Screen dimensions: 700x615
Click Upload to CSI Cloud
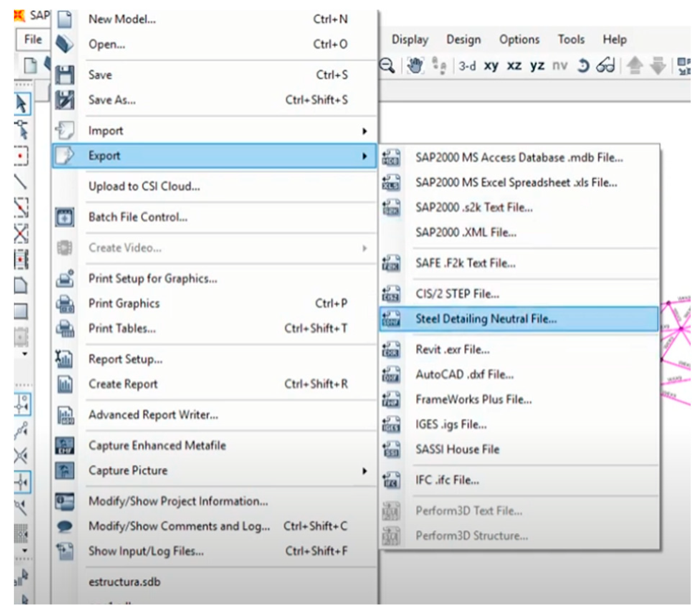coord(144,187)
